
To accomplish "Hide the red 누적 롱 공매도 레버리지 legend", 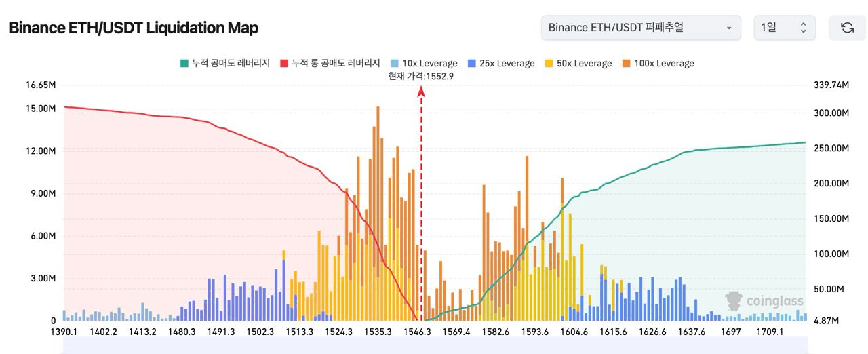I will 329,63.
